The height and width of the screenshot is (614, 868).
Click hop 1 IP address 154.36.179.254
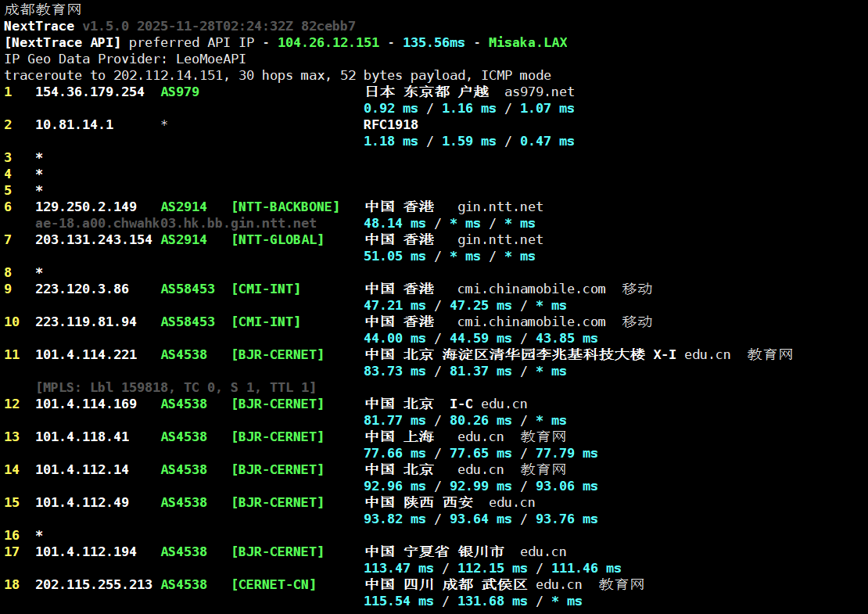[90, 92]
